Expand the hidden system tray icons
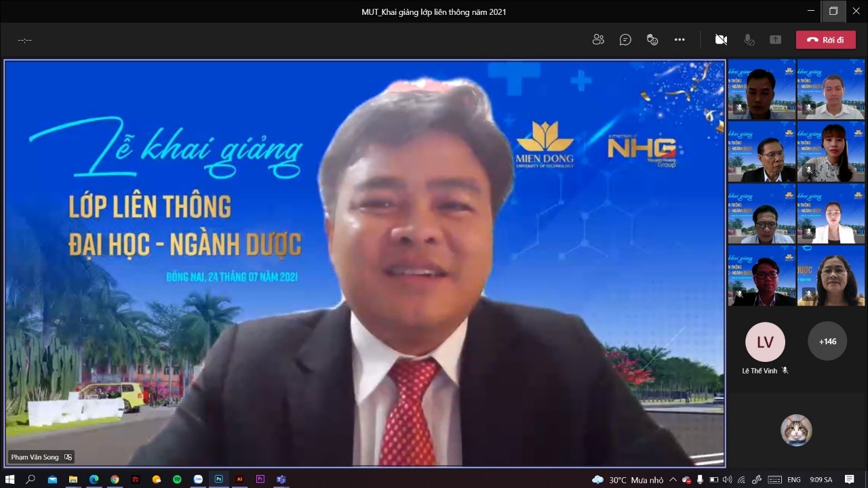The width and height of the screenshot is (868, 488). click(x=673, y=480)
